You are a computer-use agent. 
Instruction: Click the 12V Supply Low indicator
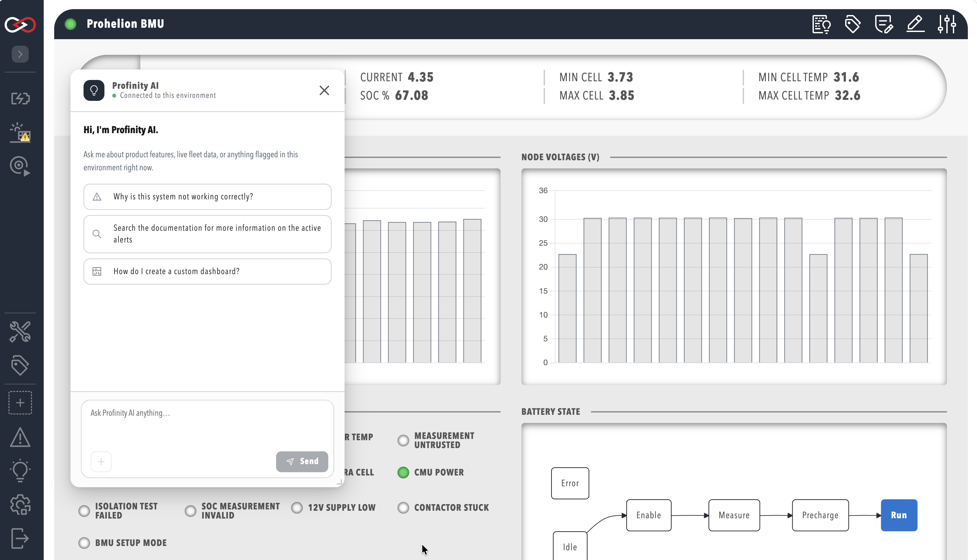pyautogui.click(x=297, y=508)
